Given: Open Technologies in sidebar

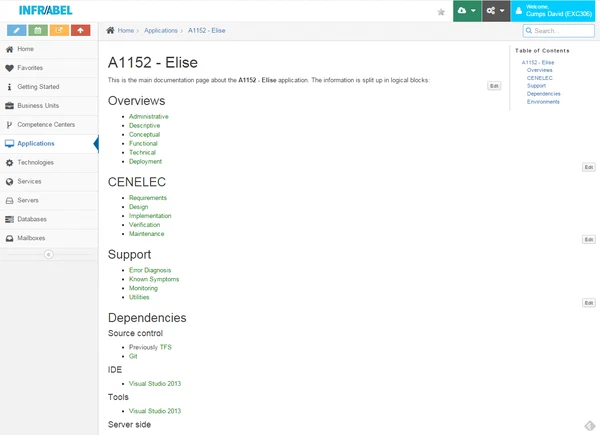Looking at the screenshot, I should pyautogui.click(x=49, y=163).
